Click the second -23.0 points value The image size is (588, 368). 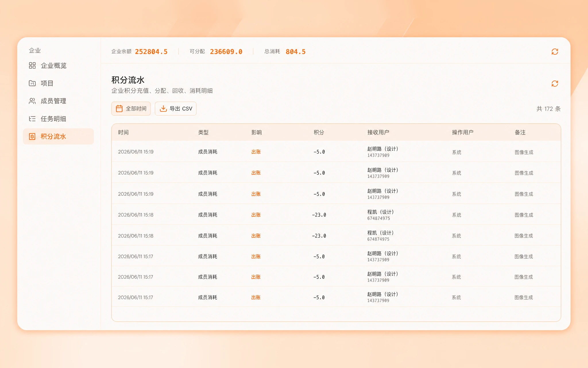coord(319,236)
